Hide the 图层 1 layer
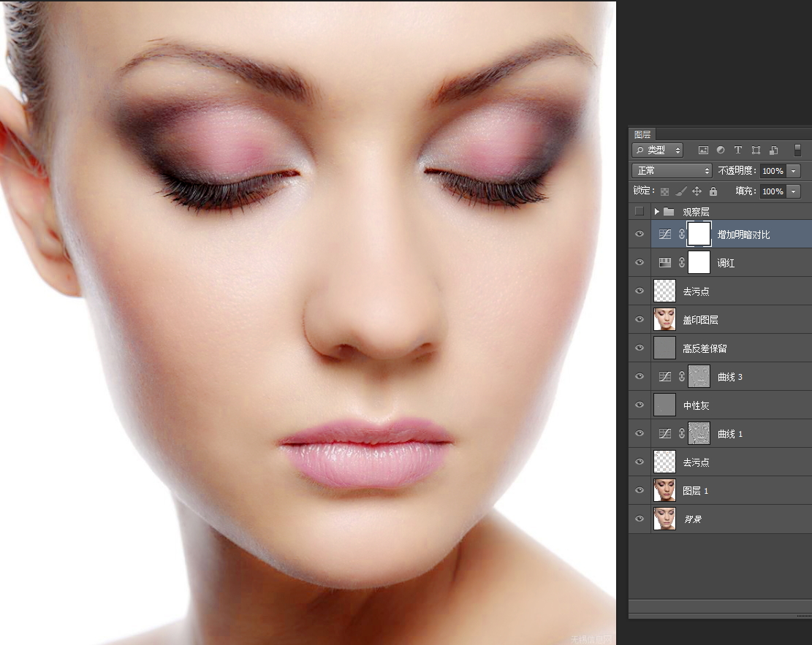The width and height of the screenshot is (812, 645). 640,490
